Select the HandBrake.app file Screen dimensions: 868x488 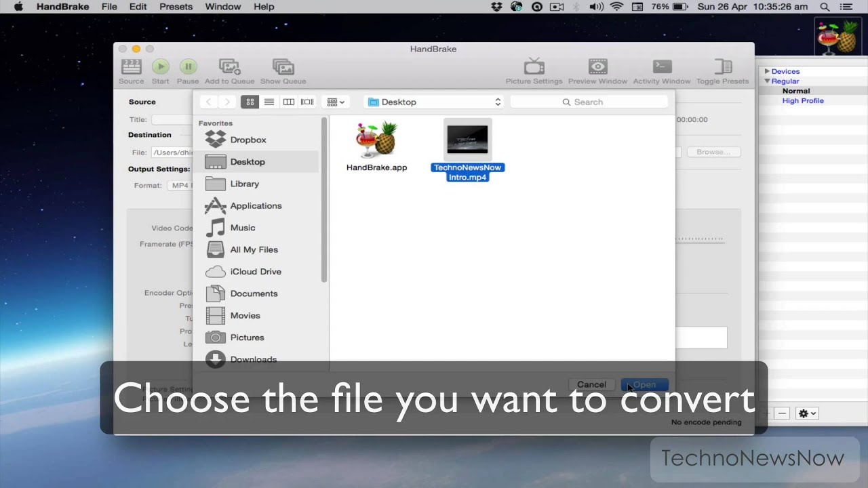pyautogui.click(x=376, y=139)
